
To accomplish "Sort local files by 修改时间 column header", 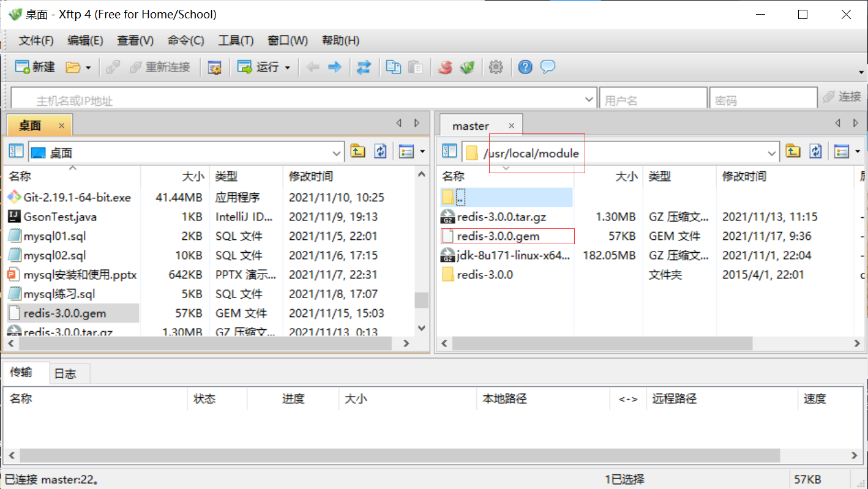I will click(x=311, y=176).
